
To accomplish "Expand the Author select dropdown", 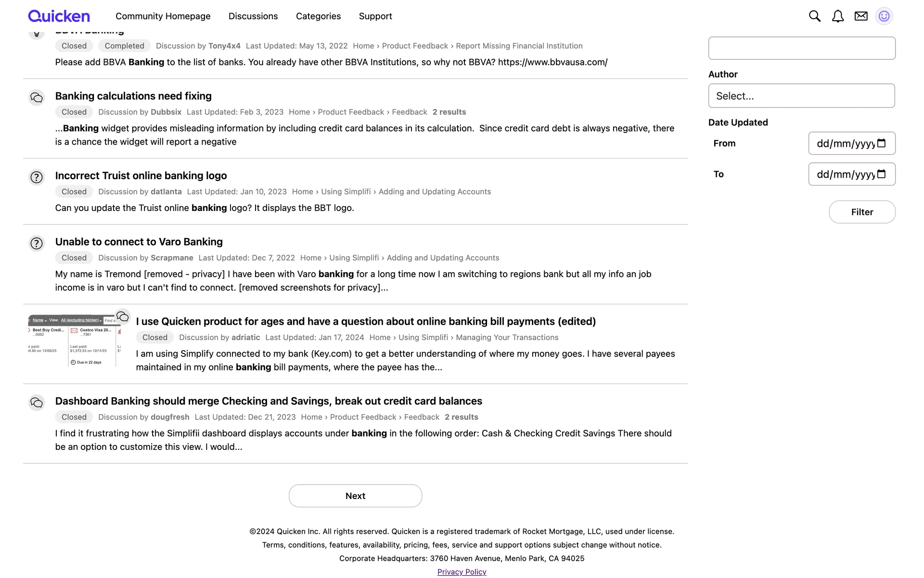I will click(801, 96).
